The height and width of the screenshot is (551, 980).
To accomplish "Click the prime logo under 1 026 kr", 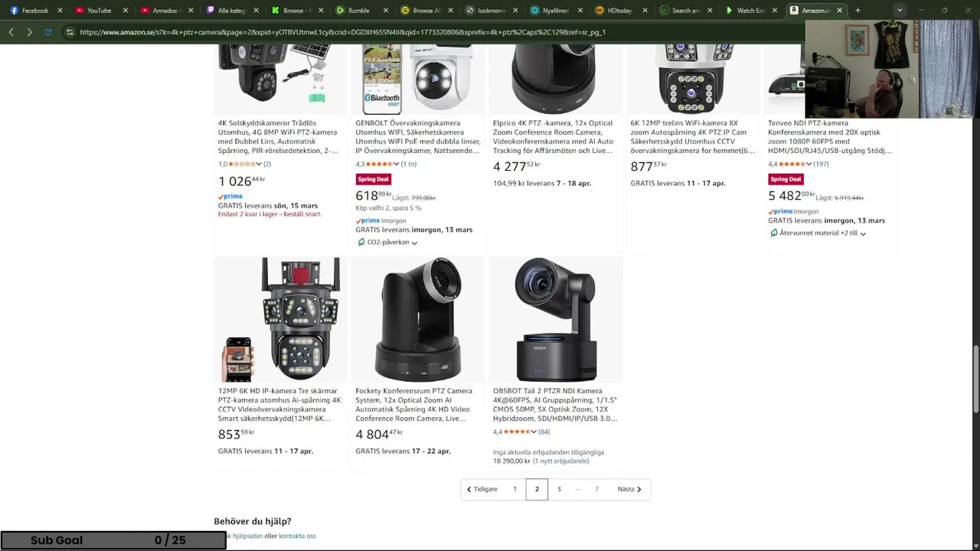I will pyautogui.click(x=230, y=197).
